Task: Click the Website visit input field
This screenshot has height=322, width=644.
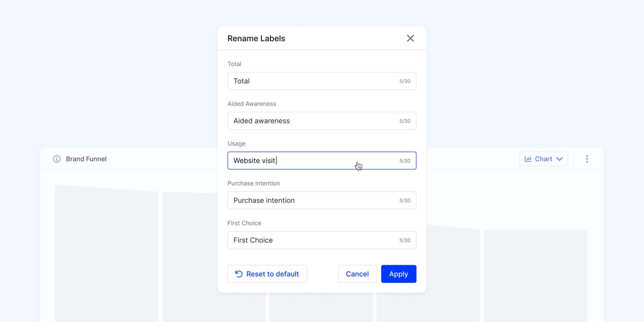Action: pos(322,161)
